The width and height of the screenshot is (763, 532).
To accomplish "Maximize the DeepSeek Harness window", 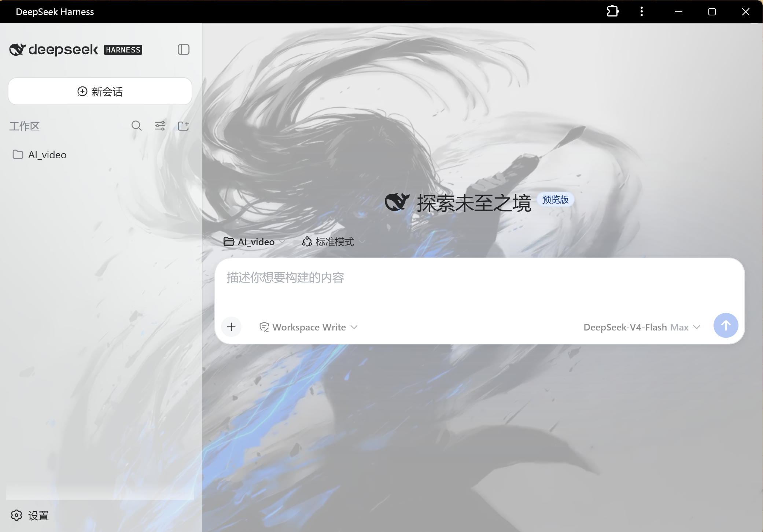I will tap(712, 12).
